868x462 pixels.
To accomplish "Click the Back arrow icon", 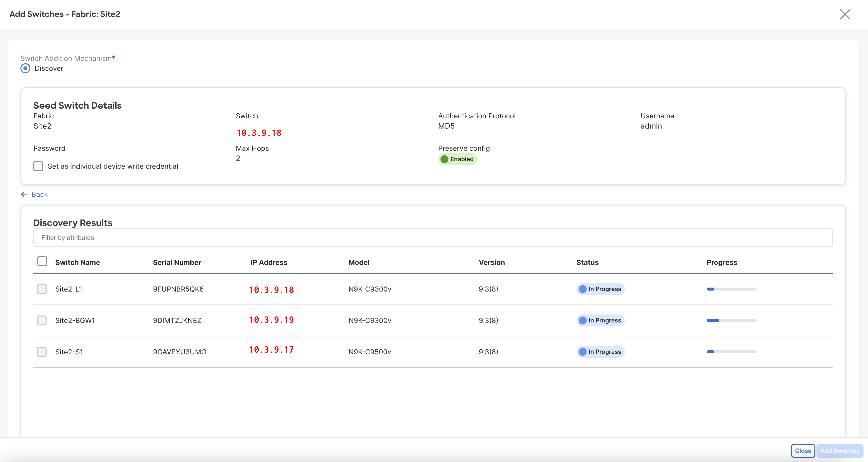I will [24, 194].
